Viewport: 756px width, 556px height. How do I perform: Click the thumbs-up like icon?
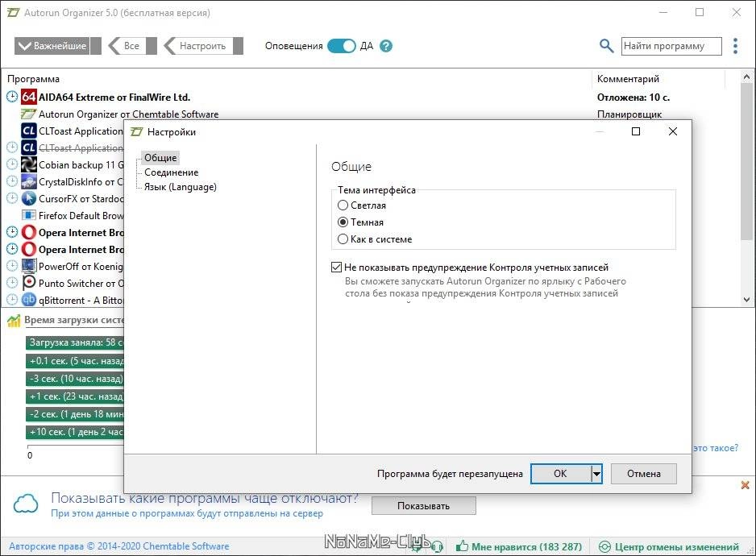[x=462, y=546]
